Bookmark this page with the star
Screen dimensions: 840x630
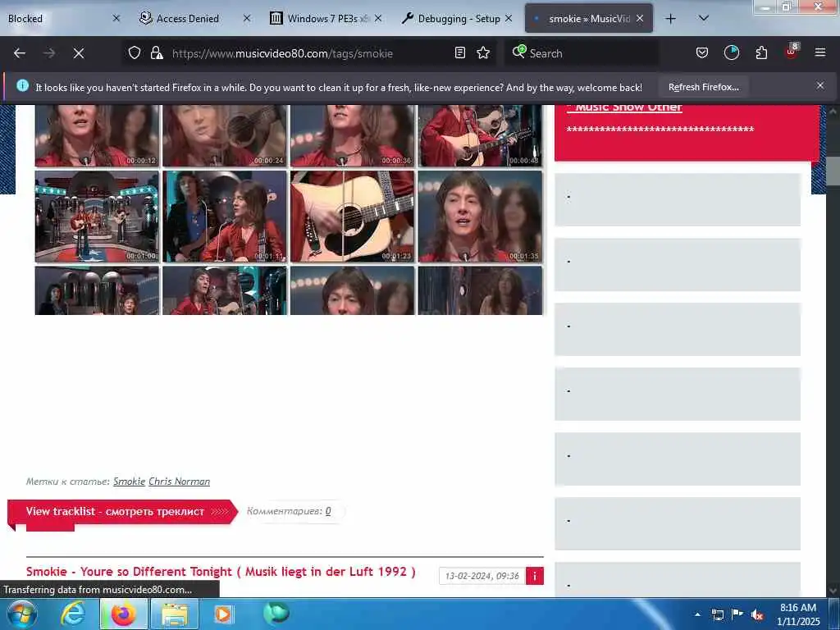[x=483, y=52]
